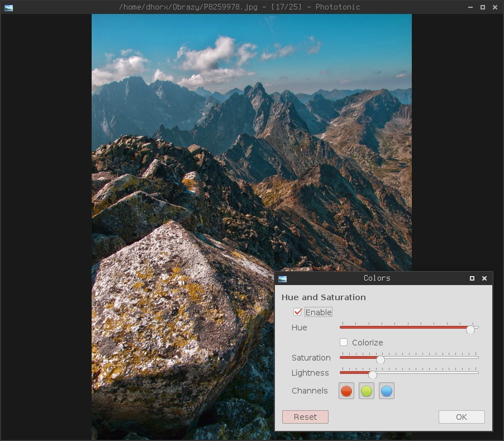Image resolution: width=504 pixels, height=441 pixels.
Task: Click the Hue and Saturation heading
Action: click(324, 297)
